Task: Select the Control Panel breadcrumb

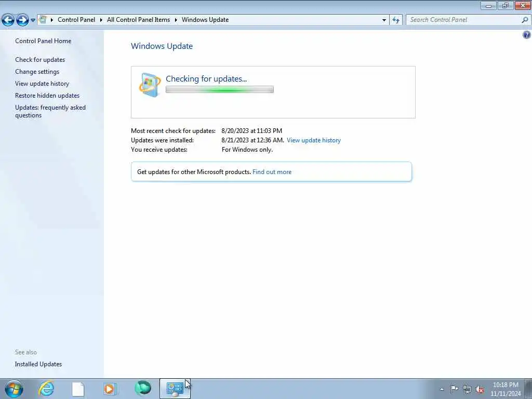Action: 76,20
